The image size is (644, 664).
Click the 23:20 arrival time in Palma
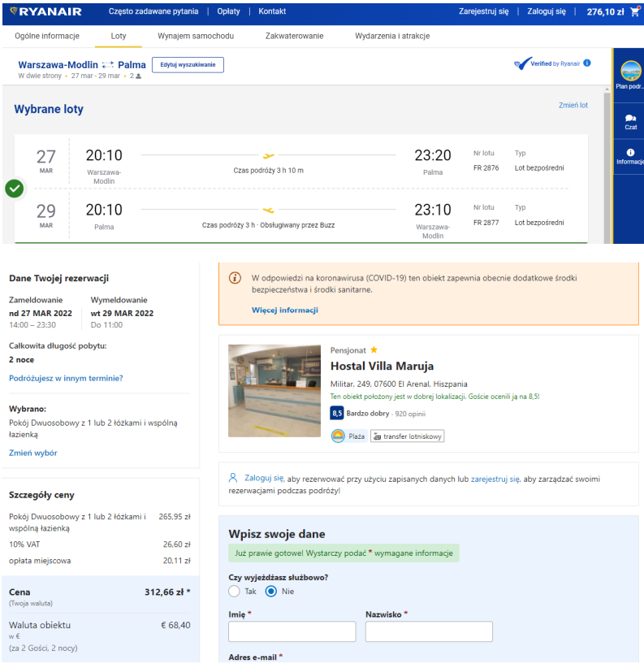pos(433,155)
